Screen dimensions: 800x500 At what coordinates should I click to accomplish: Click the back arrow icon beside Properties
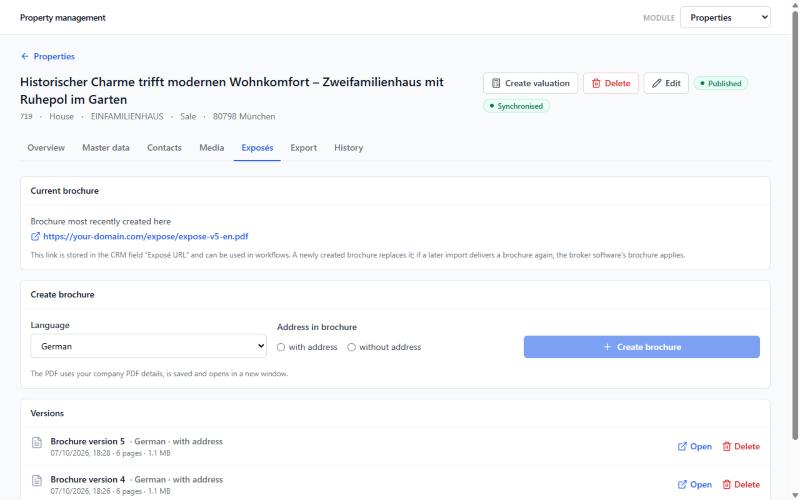point(24,56)
